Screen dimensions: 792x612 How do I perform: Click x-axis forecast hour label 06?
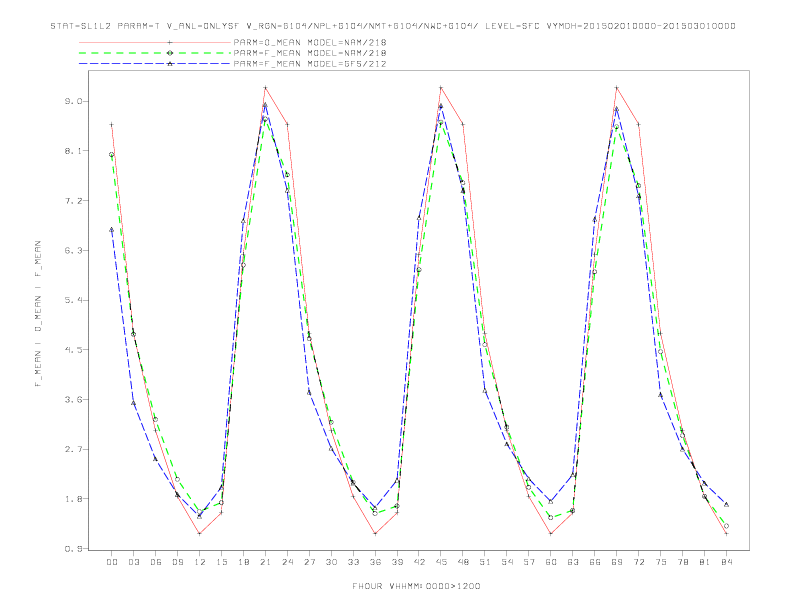point(156,562)
